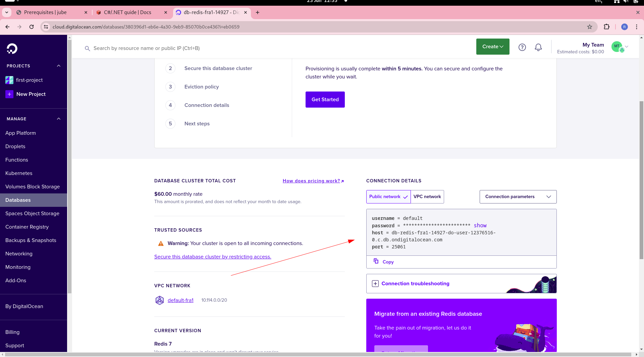Select the Public network option
The width and height of the screenshot is (644, 357).
click(x=388, y=197)
